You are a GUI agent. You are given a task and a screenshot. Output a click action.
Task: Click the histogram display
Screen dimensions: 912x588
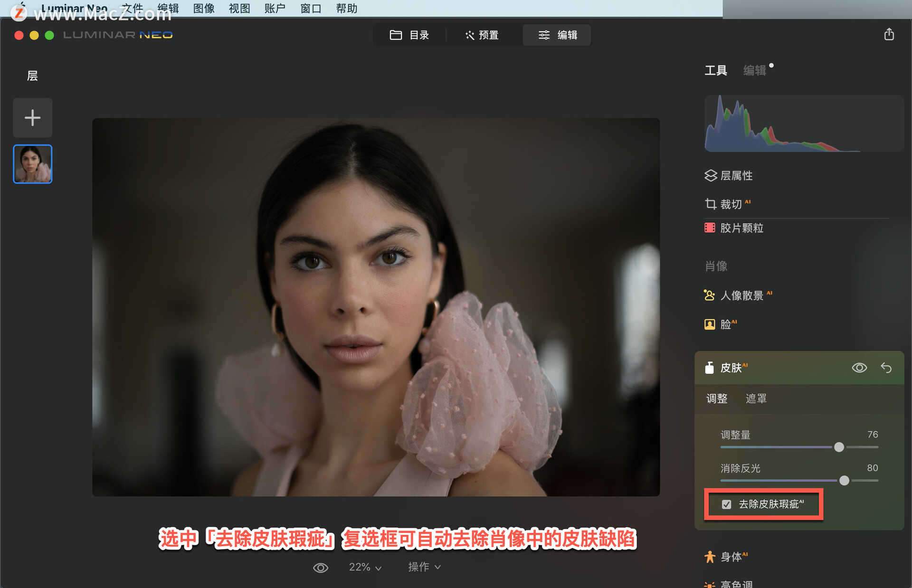803,123
